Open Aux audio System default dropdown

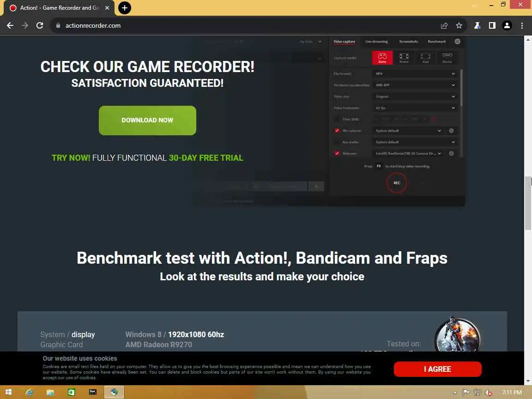[x=415, y=142]
